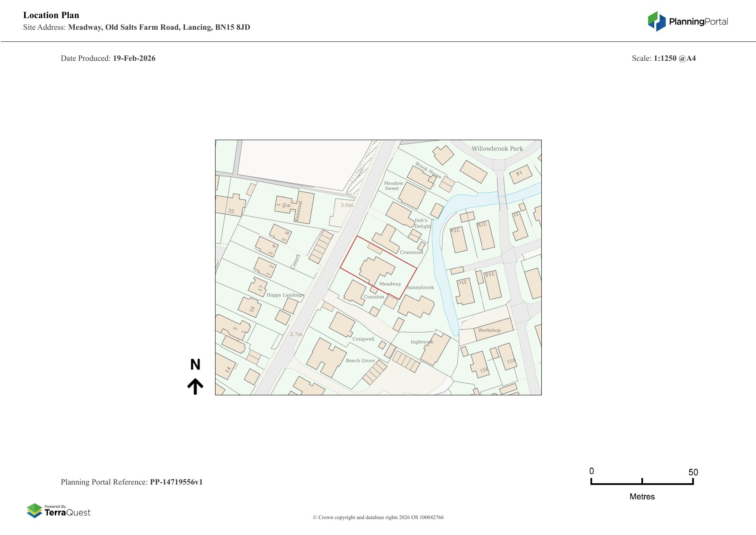Viewport: 756px width, 535px height.
Task: Select the Willowbrook Park label
Action: [497, 149]
